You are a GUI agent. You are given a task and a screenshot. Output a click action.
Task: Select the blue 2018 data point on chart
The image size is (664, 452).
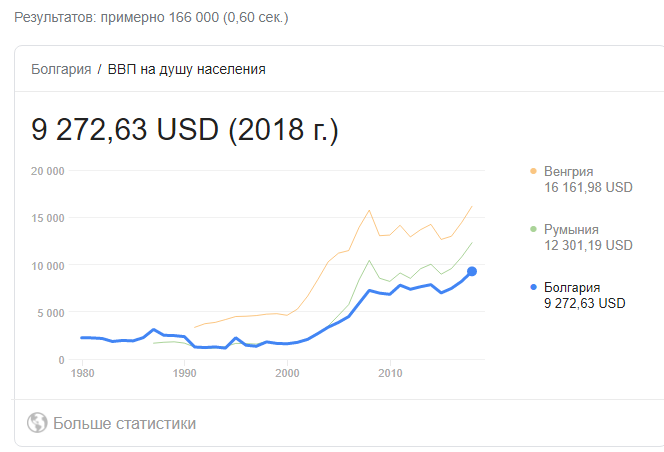click(472, 271)
